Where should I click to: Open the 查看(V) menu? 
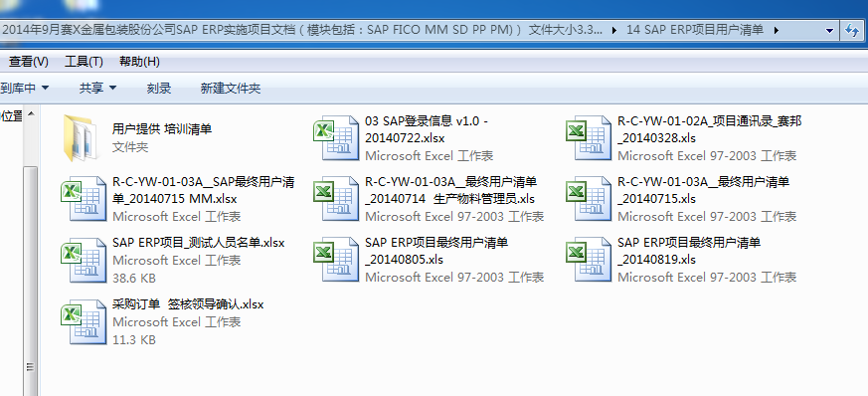pyautogui.click(x=28, y=62)
